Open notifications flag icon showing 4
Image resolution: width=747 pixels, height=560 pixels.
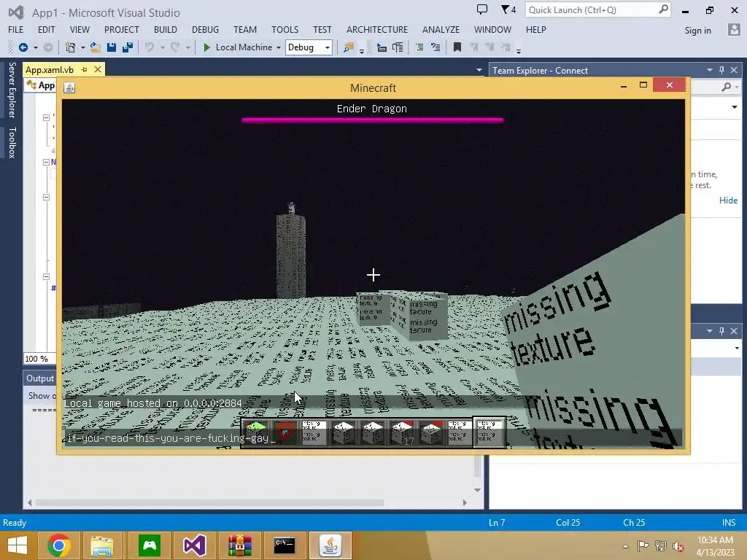point(508,9)
